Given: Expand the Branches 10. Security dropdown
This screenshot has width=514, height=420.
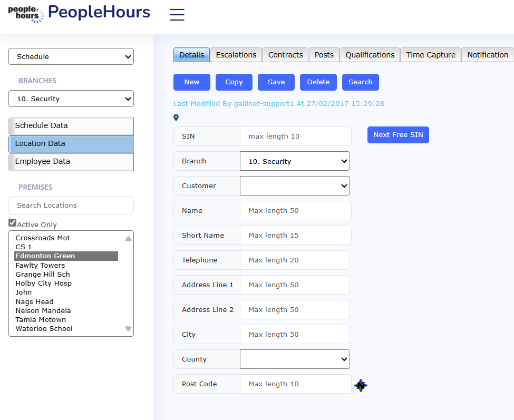Looking at the screenshot, I should coord(71,99).
